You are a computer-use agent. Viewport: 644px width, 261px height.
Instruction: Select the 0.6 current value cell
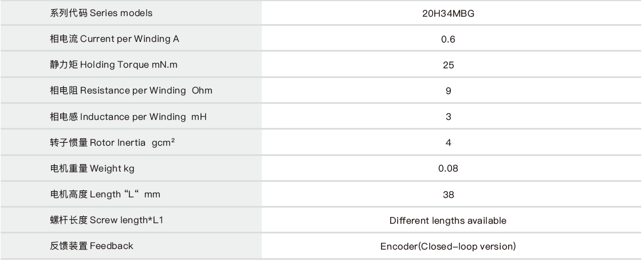coord(448,39)
